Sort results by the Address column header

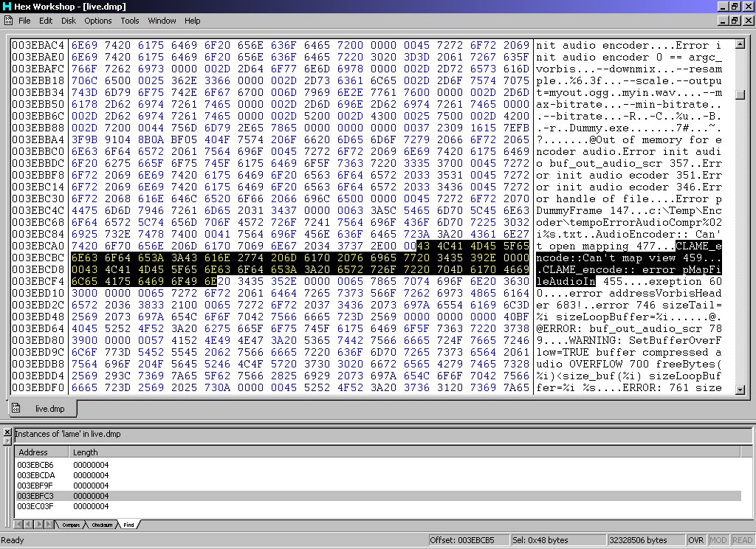(42, 452)
